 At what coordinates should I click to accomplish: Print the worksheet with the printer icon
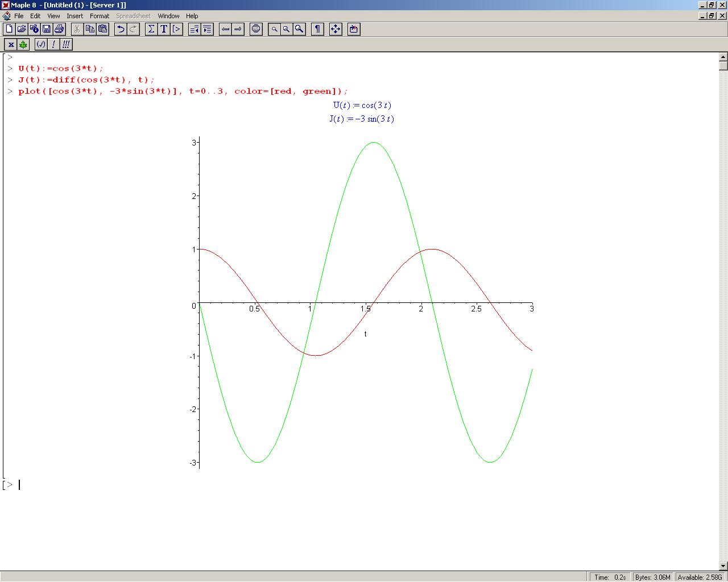pos(59,29)
